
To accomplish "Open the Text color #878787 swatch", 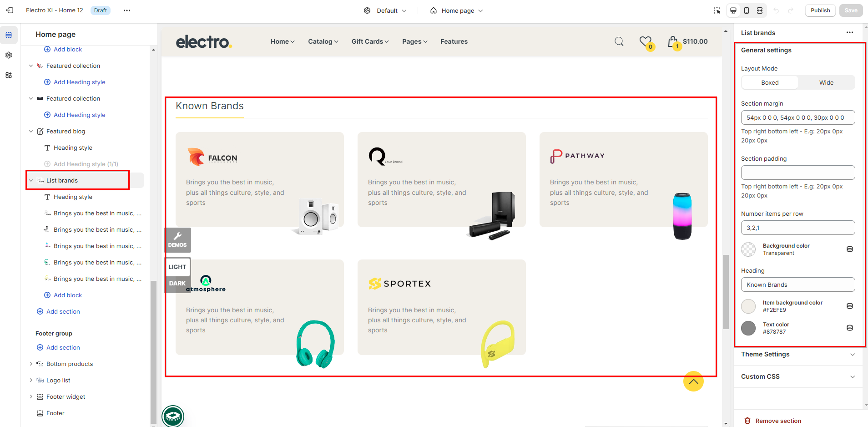I will (x=748, y=328).
